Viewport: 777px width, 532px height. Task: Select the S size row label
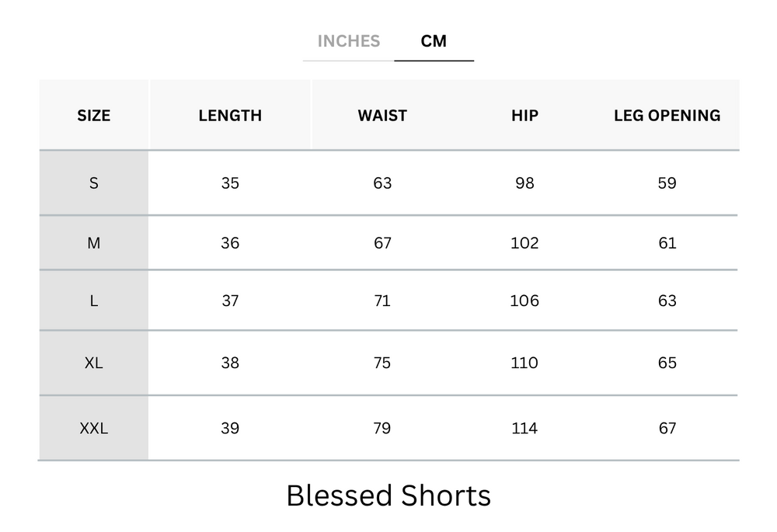pos(94,183)
